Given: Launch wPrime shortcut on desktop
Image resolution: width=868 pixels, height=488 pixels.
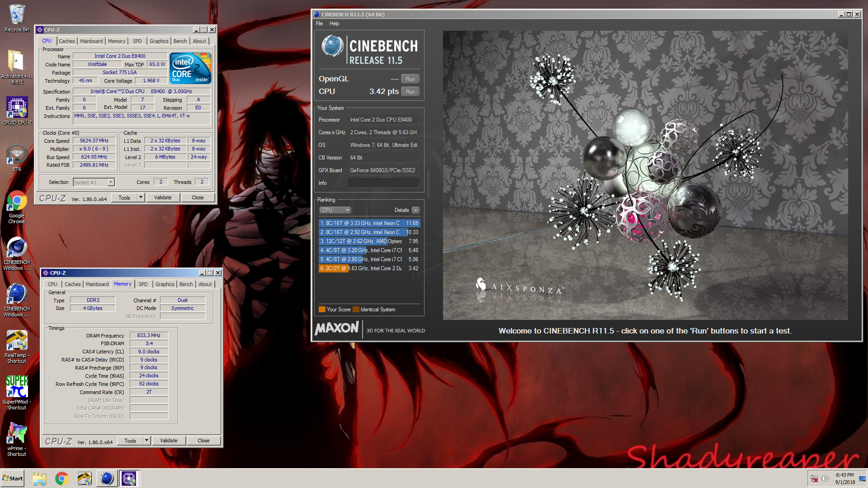Looking at the screenshot, I should (17, 440).
